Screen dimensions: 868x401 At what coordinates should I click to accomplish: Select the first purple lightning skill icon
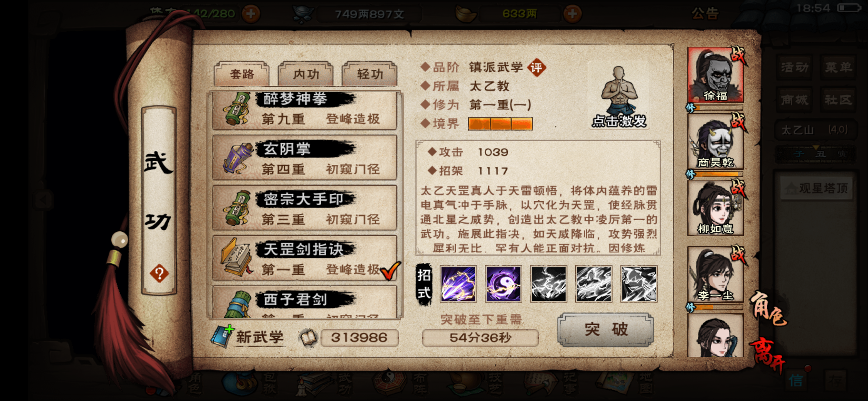coord(458,284)
